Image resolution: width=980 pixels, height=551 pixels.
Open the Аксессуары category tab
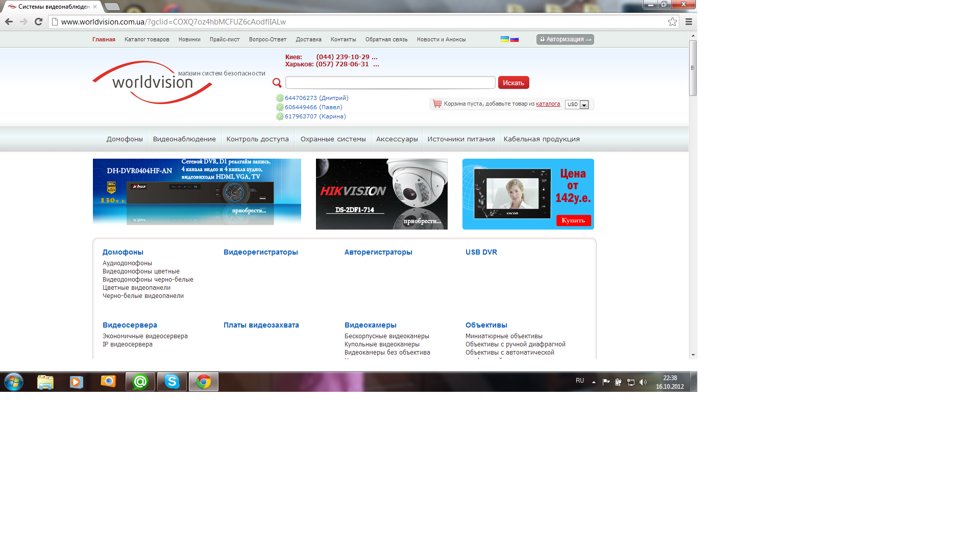tap(397, 139)
